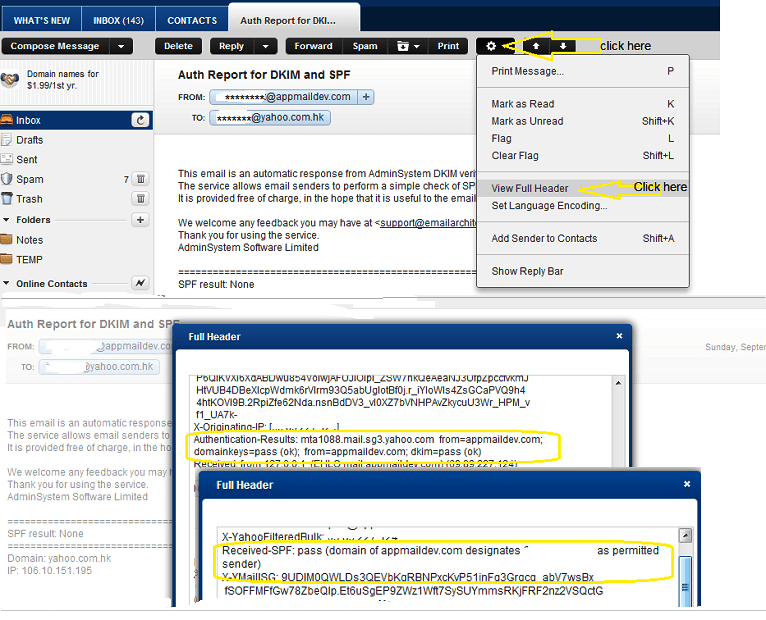Open the Notes folder
This screenshot has height=620, width=766.
(x=29, y=240)
